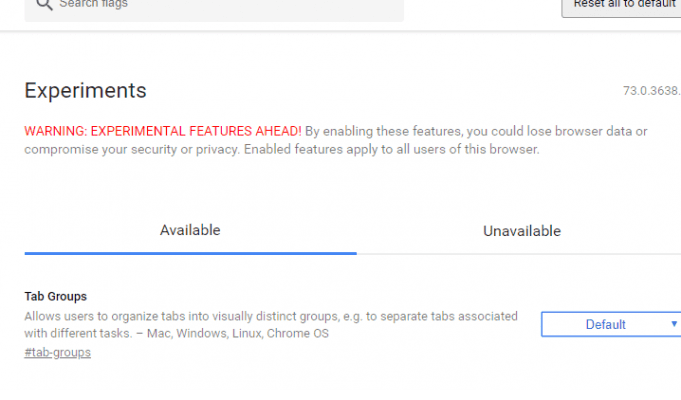Click the 73.0.3638 version number
This screenshot has width=681, height=400.
pos(652,91)
